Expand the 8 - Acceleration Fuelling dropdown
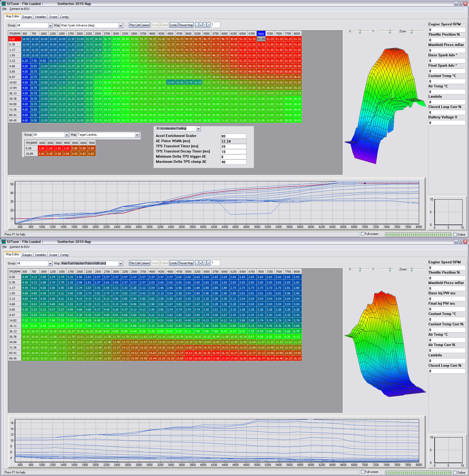 (x=198, y=128)
